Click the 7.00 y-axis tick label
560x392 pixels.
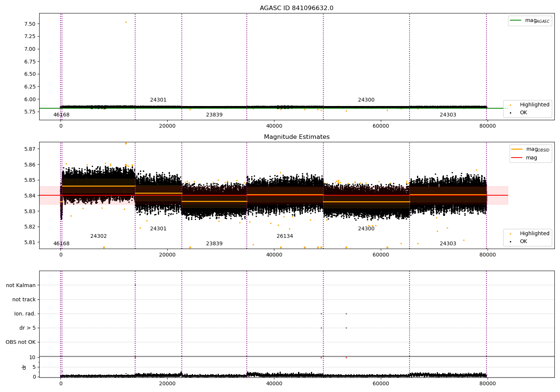tap(29, 49)
